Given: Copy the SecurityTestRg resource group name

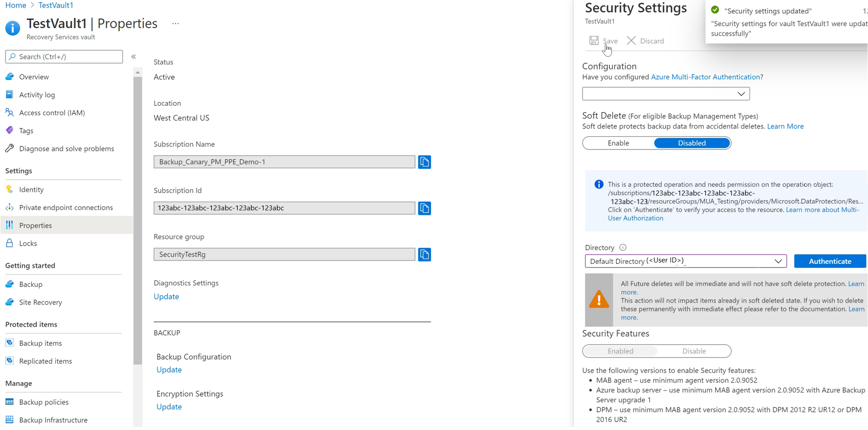Looking at the screenshot, I should coord(424,254).
